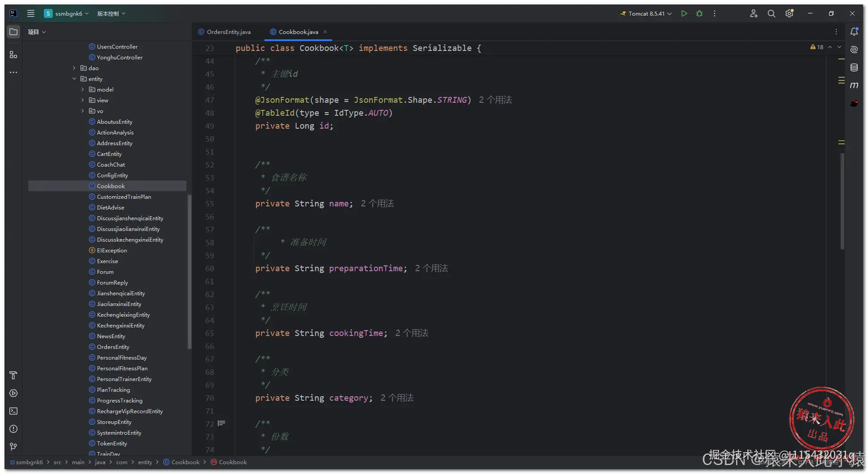Open editor tab options menu
Image resolution: width=868 pixels, height=474 pixels.
pos(836,32)
